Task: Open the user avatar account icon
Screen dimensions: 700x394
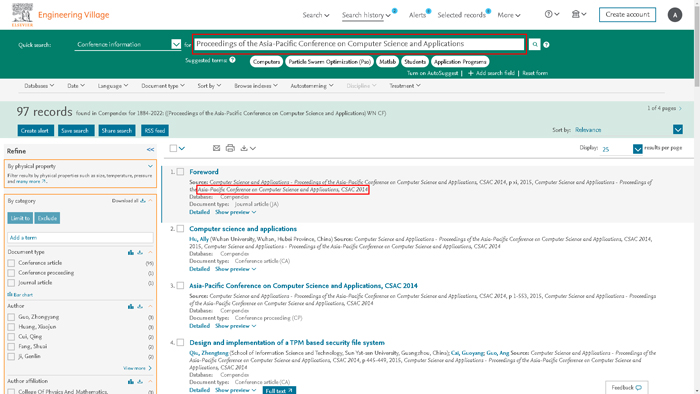Action: [x=675, y=15]
